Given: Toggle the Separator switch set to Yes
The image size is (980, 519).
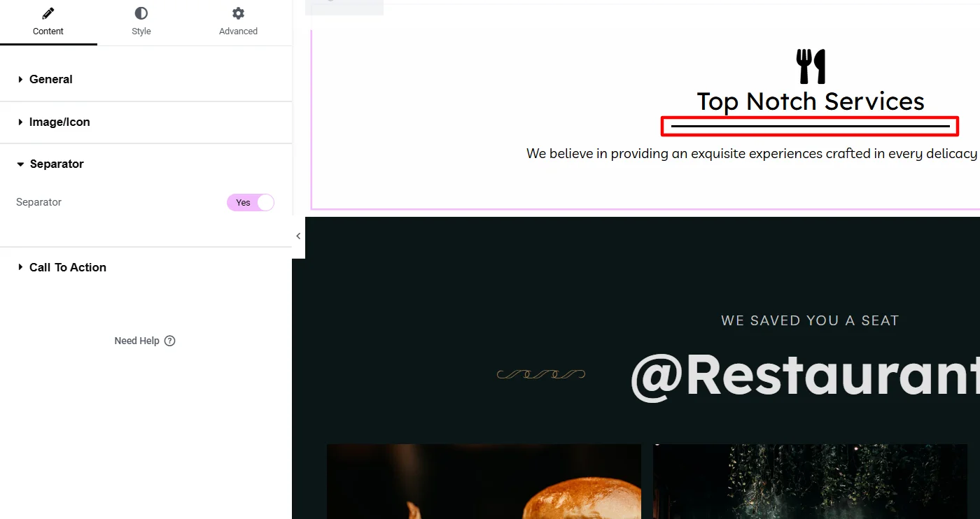Looking at the screenshot, I should [251, 203].
